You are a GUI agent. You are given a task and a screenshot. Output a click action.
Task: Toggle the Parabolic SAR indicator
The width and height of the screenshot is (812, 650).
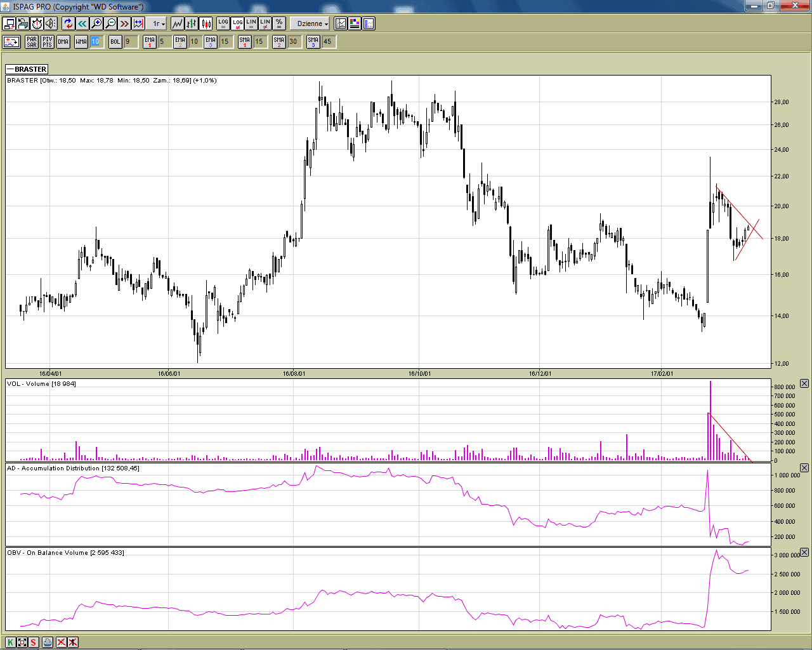32,42
